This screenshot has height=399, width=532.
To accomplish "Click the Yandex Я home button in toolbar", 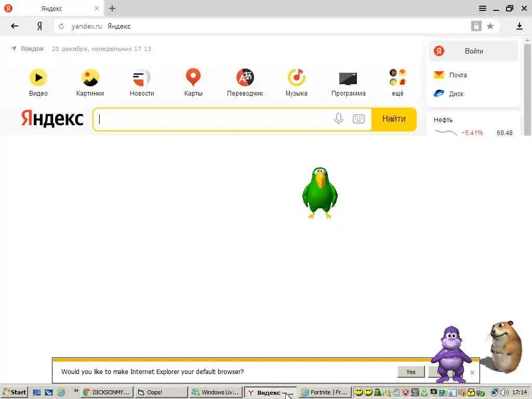I will (39, 26).
